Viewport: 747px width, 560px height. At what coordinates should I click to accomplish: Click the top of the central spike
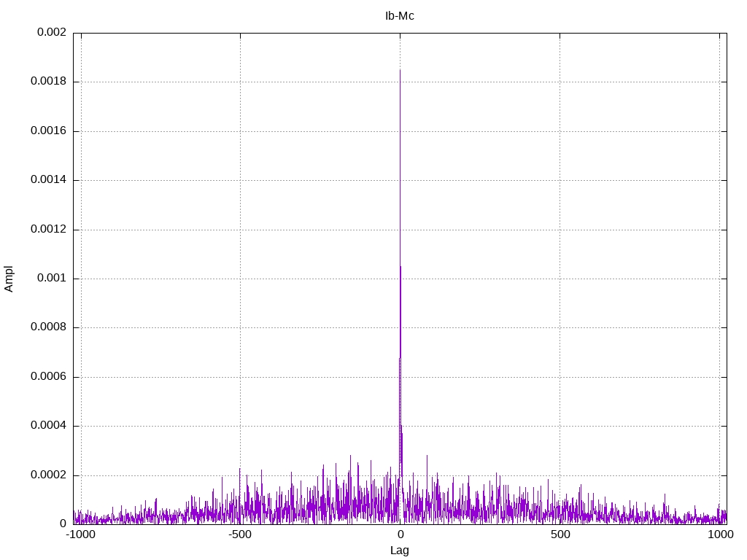tap(400, 71)
